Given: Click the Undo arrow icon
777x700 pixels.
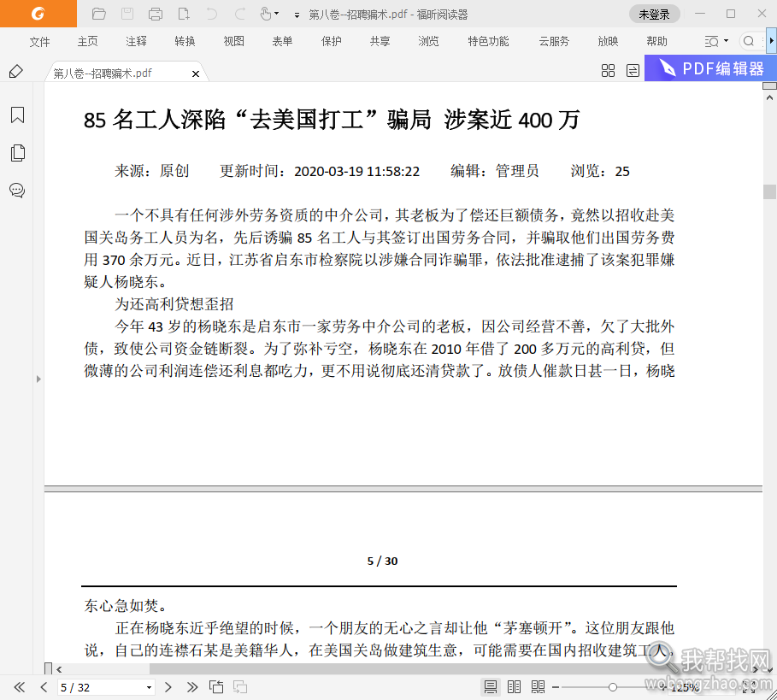Looking at the screenshot, I should [212, 14].
